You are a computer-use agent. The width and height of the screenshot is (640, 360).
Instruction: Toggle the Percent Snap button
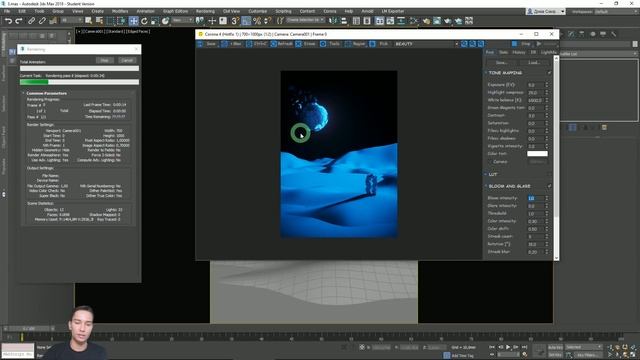pyautogui.click(x=257, y=21)
